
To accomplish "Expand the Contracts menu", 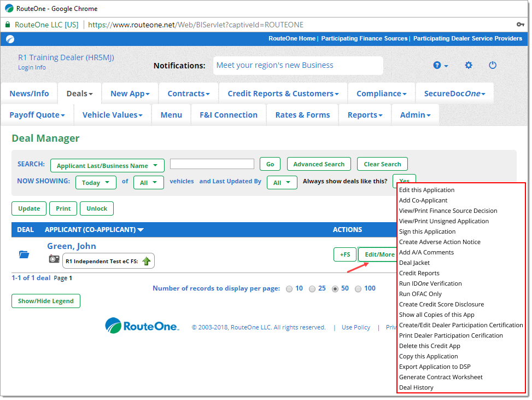I will 189,94.
